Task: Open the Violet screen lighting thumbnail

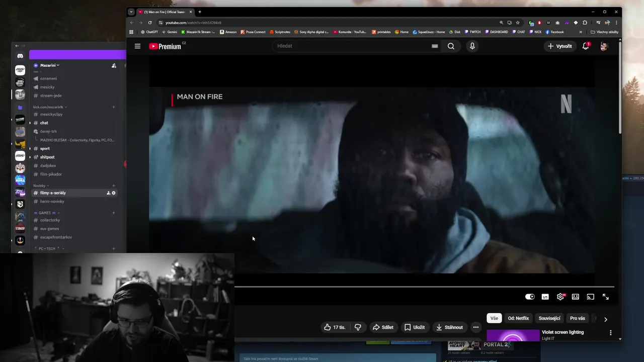Action: [513, 335]
